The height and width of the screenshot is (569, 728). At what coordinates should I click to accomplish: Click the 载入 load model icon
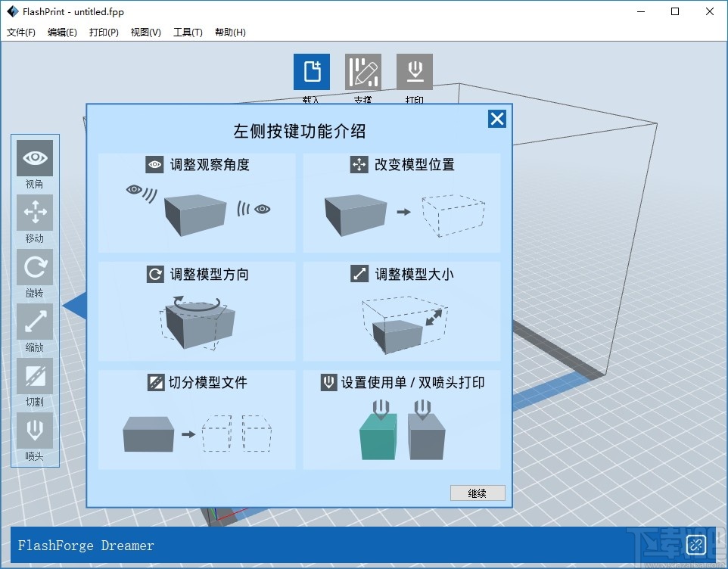click(311, 70)
